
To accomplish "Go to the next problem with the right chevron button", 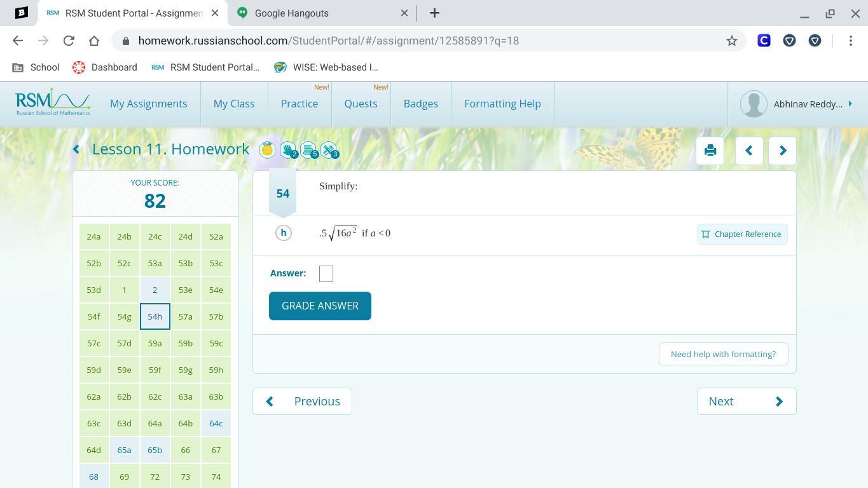I will coord(783,151).
